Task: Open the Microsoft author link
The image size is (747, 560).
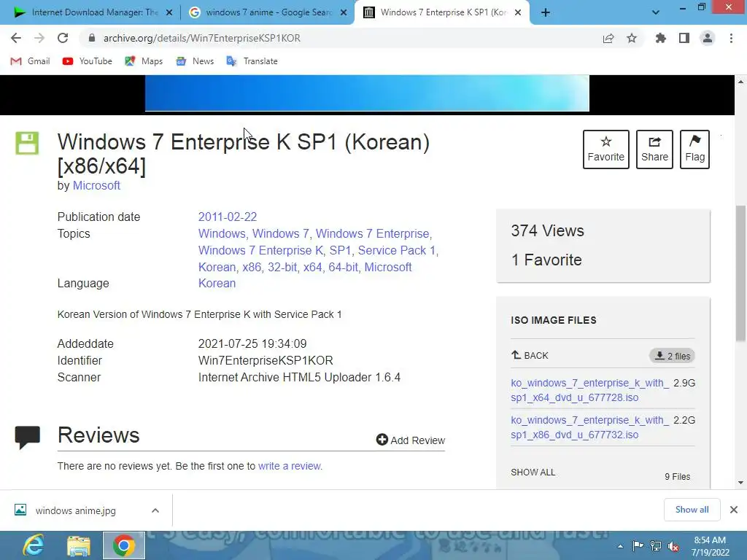Action: tap(96, 186)
